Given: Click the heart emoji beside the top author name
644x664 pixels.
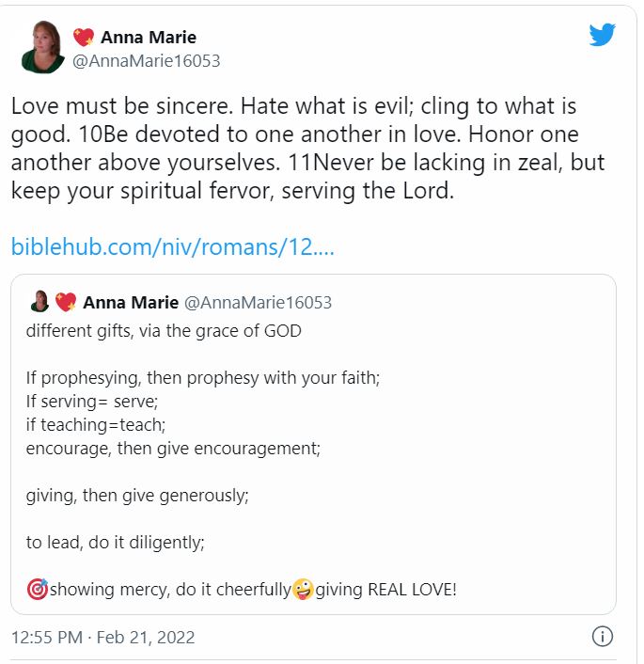Looking at the screenshot, I should coord(84,38).
